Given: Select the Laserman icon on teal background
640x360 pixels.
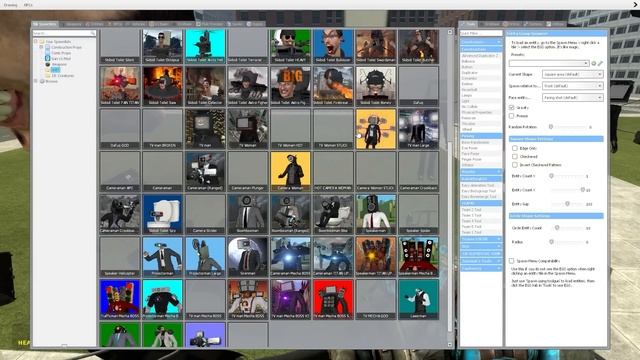Looking at the screenshot, I should click(x=418, y=299).
